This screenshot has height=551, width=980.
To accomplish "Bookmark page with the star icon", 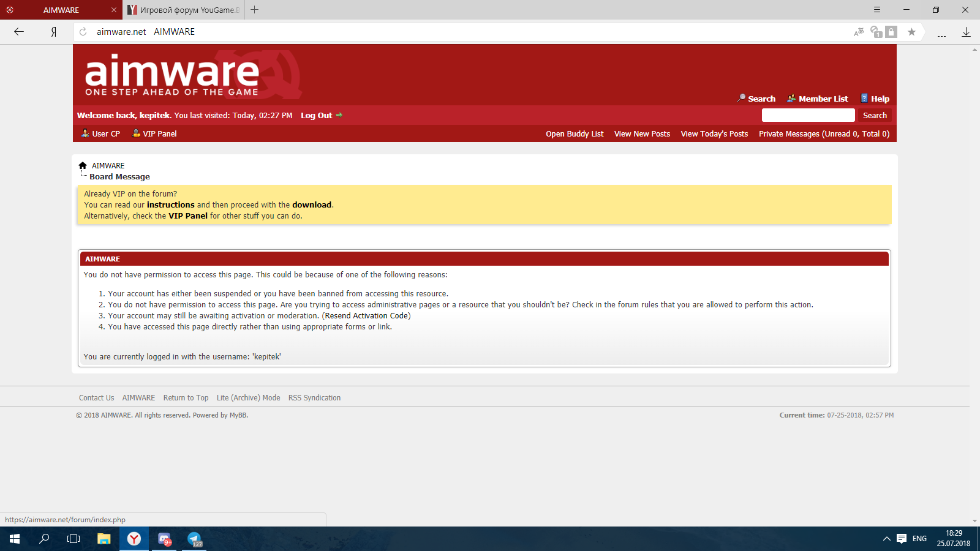I will [911, 32].
